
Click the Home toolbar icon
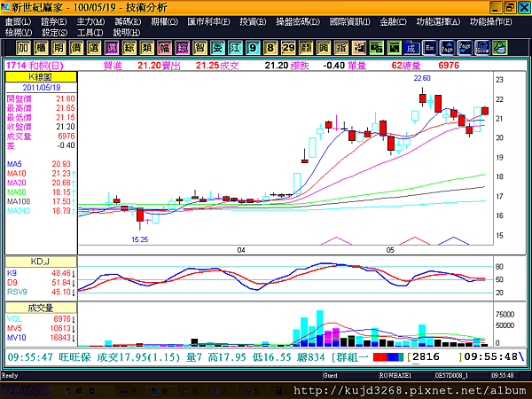482,48
